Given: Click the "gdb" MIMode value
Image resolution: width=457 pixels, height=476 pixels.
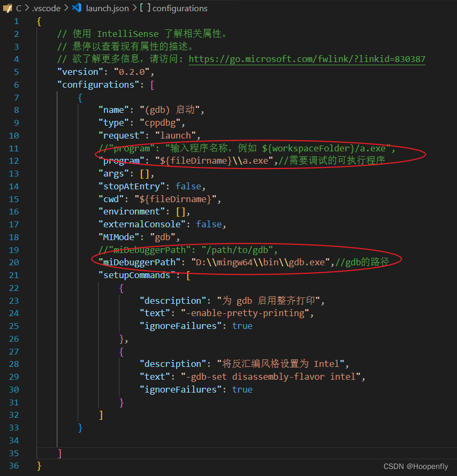Looking at the screenshot, I should click(x=163, y=237).
